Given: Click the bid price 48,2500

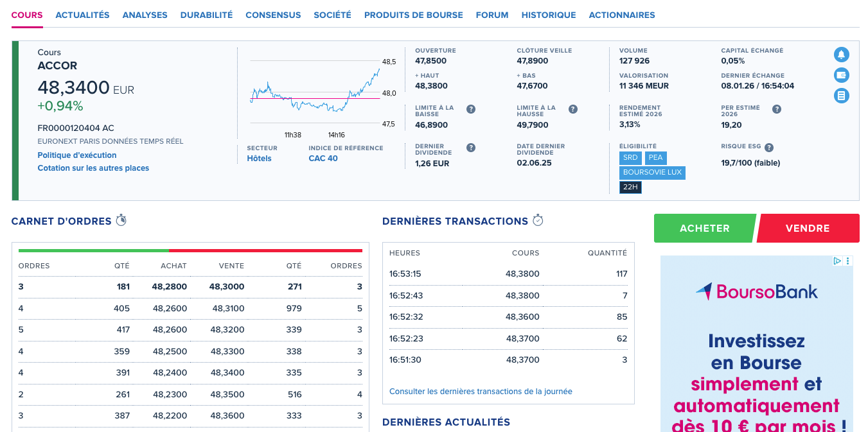Looking at the screenshot, I should point(170,351).
